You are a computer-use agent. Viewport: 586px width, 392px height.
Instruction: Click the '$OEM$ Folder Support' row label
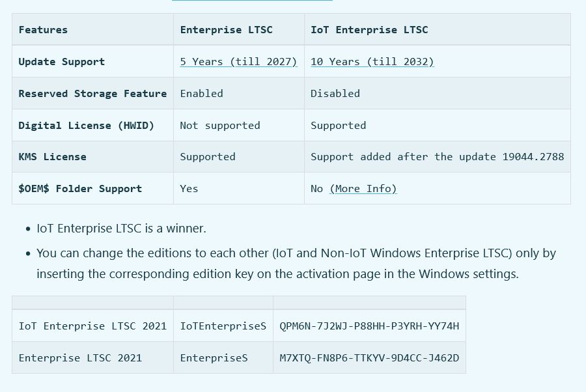click(80, 189)
